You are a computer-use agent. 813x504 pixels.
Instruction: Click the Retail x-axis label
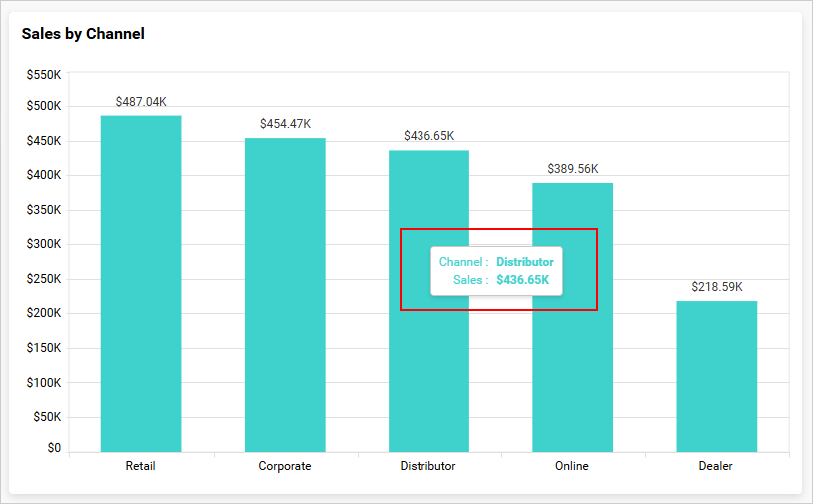tap(141, 466)
